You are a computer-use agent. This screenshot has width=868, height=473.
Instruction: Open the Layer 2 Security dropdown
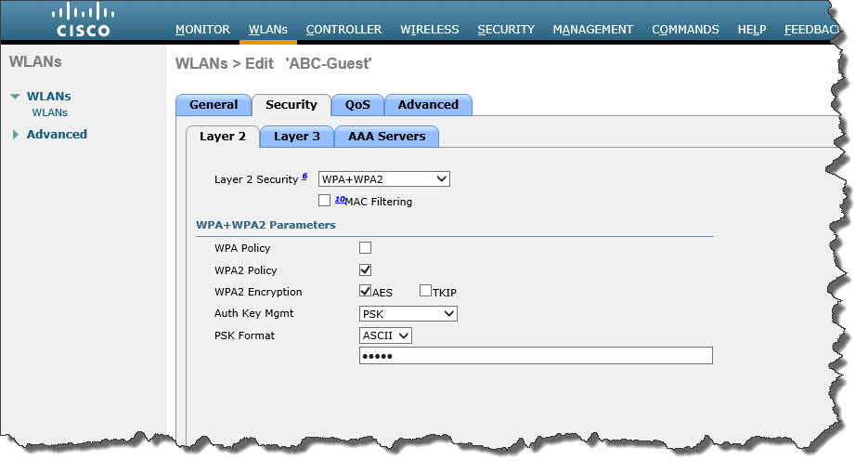[x=384, y=179]
